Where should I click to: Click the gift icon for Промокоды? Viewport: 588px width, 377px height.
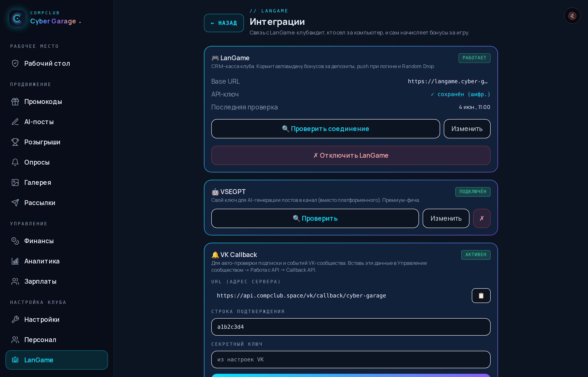(15, 102)
